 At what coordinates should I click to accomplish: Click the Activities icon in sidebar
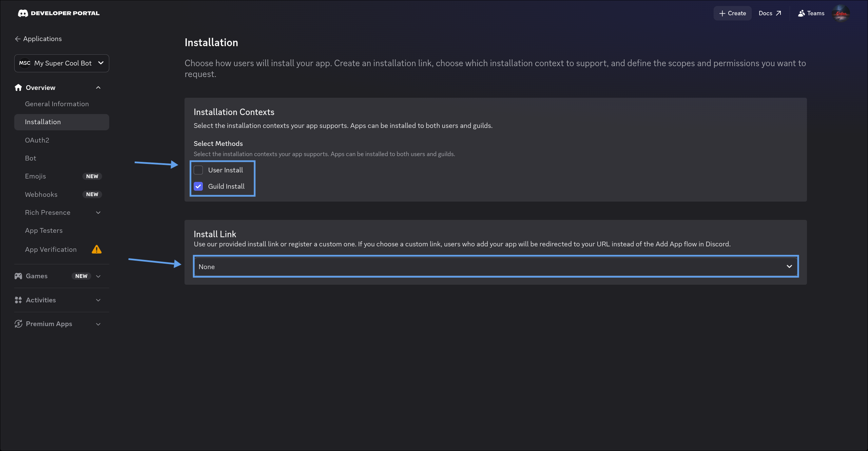pyautogui.click(x=18, y=300)
